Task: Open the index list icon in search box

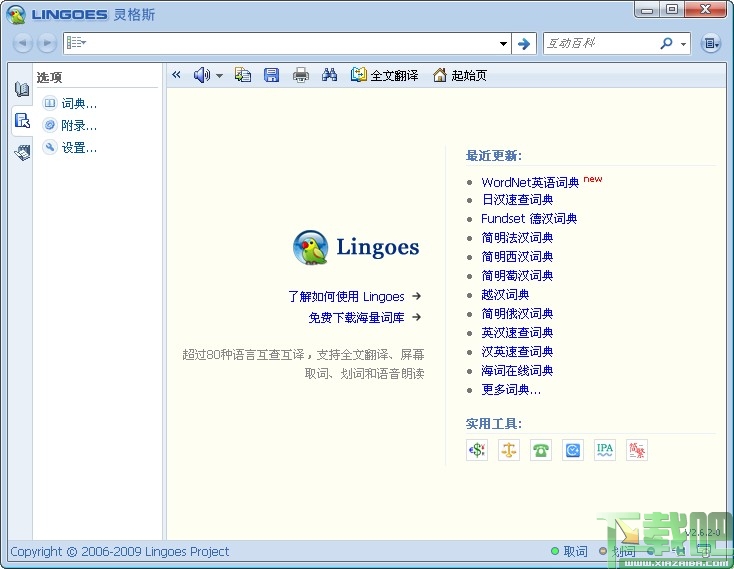Action: [76, 43]
